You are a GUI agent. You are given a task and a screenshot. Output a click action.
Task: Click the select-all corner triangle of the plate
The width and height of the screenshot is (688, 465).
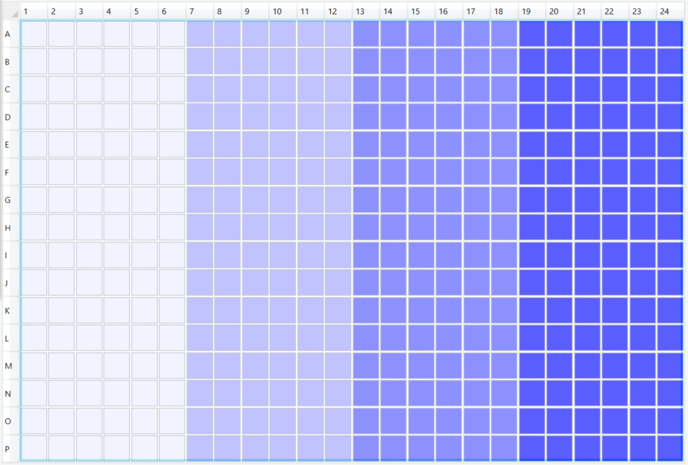(14, 14)
